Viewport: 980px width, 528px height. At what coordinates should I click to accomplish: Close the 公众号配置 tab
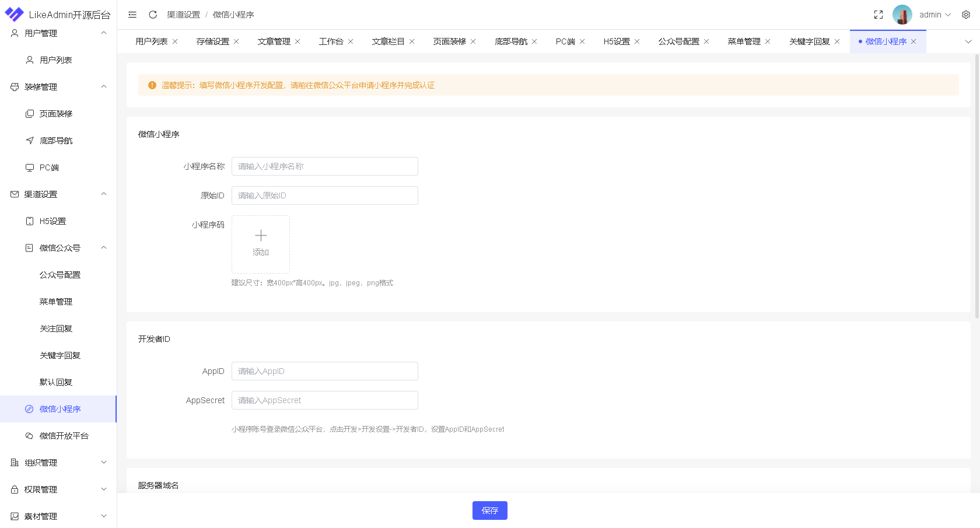706,41
